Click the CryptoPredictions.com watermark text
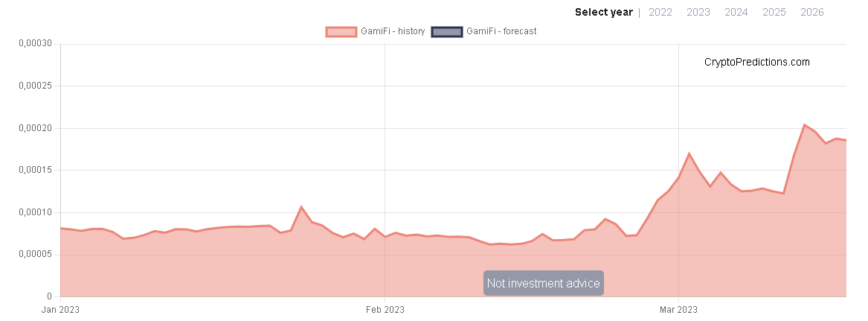The image size is (868, 321). (756, 63)
